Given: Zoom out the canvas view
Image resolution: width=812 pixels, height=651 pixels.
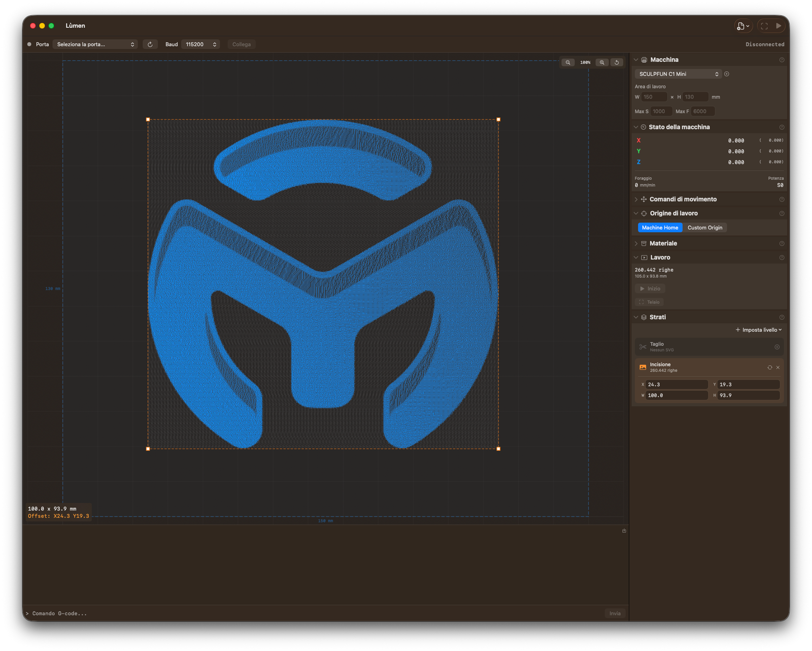Looking at the screenshot, I should point(568,62).
